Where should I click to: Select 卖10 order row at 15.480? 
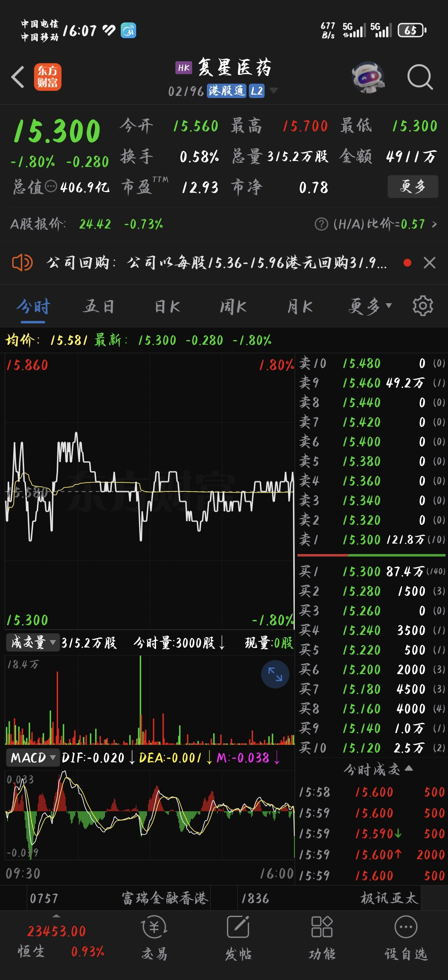(372, 363)
